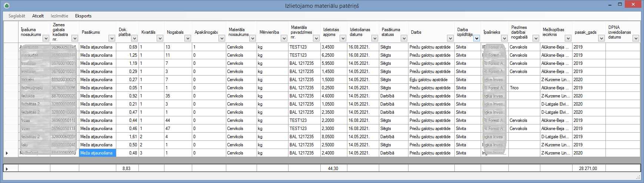Open filter dropdown for Zemes gabala kadastra nr.

click(x=75, y=38)
